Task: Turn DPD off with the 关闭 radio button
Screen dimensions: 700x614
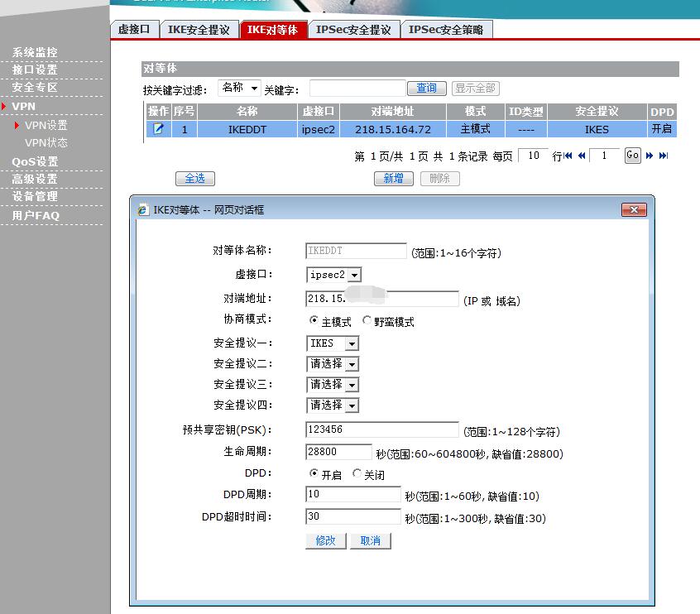Action: point(357,474)
